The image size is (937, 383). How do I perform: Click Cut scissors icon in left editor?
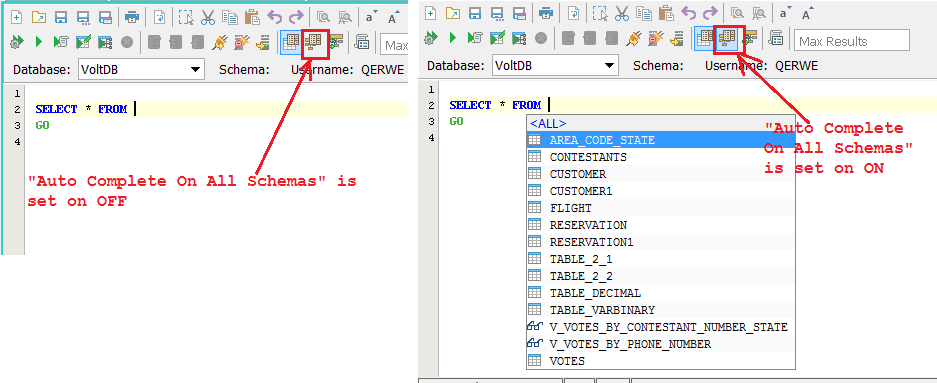207,17
